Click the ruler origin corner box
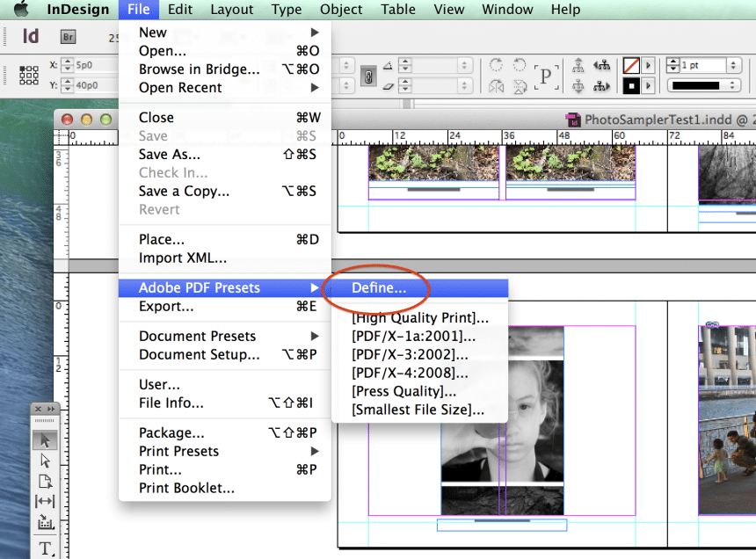This screenshot has width=756, height=559. [61, 137]
